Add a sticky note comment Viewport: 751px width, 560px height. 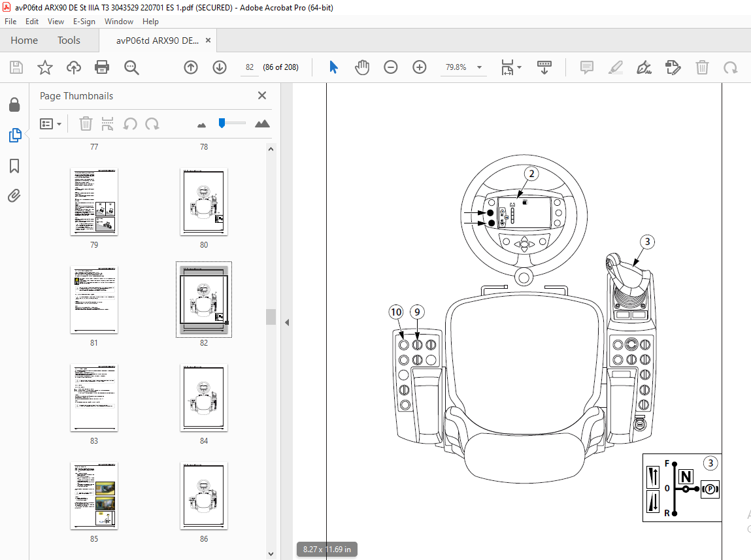pyautogui.click(x=587, y=67)
